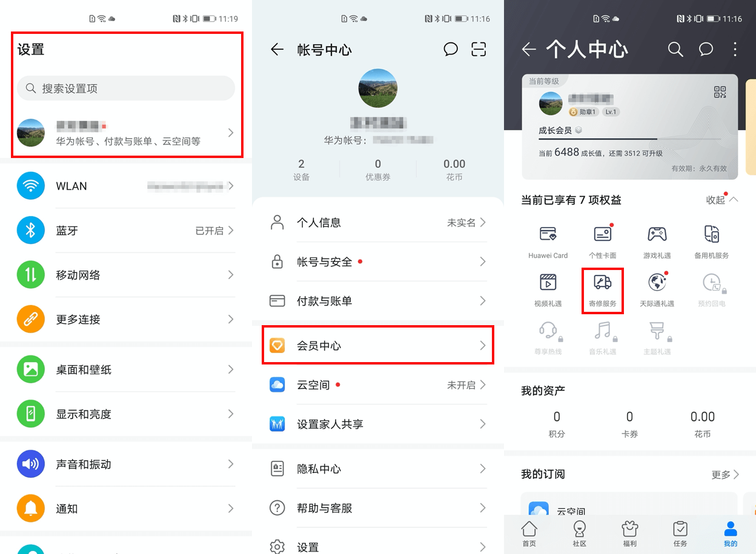Tap the 桌面和壁纸 picture icon
Screen dimensions: 756x554
(31, 369)
